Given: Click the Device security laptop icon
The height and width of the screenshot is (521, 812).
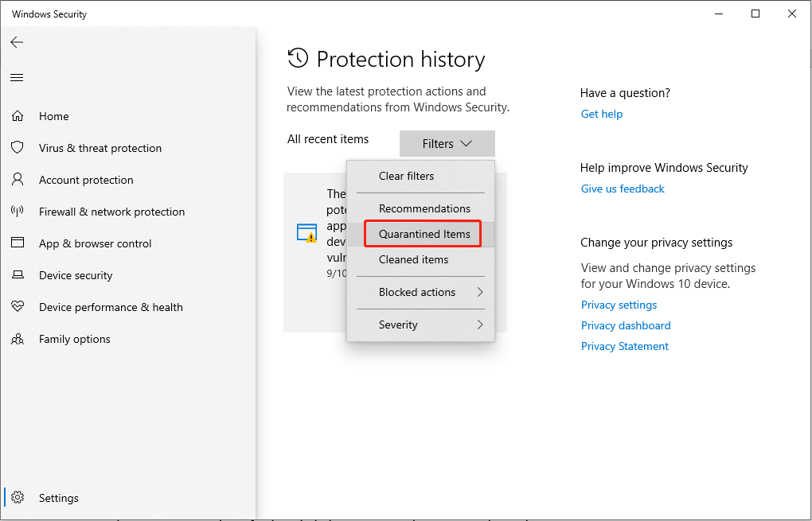Looking at the screenshot, I should [x=18, y=274].
